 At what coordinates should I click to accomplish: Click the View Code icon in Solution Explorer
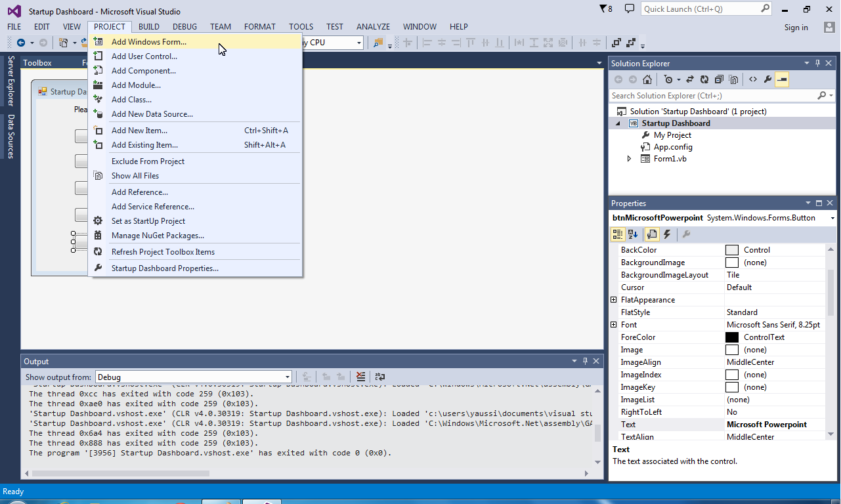(752, 79)
